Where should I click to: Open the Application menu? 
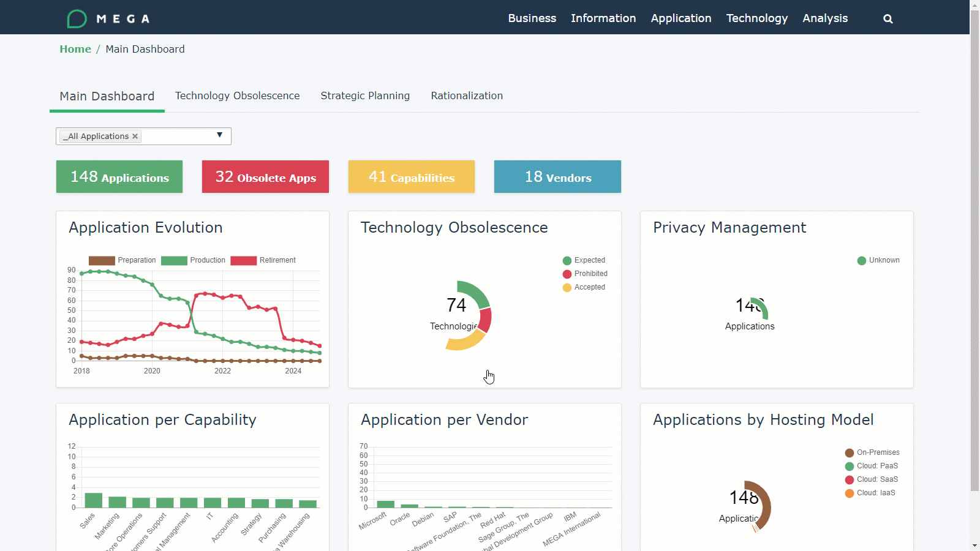pos(681,18)
